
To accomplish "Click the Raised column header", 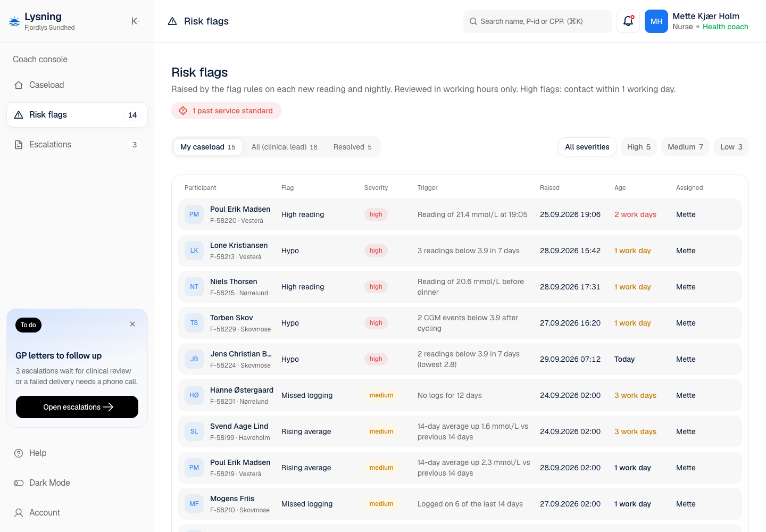I will tap(549, 188).
